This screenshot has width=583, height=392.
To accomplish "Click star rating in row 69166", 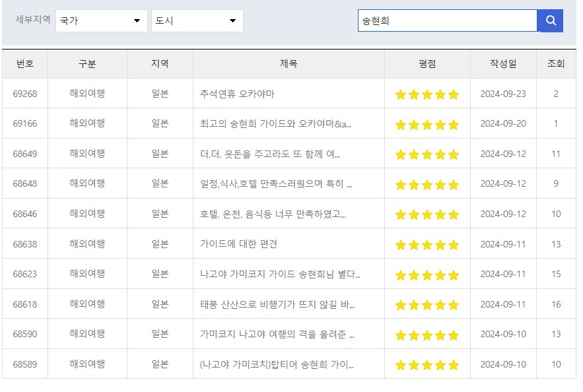I will 427,125.
